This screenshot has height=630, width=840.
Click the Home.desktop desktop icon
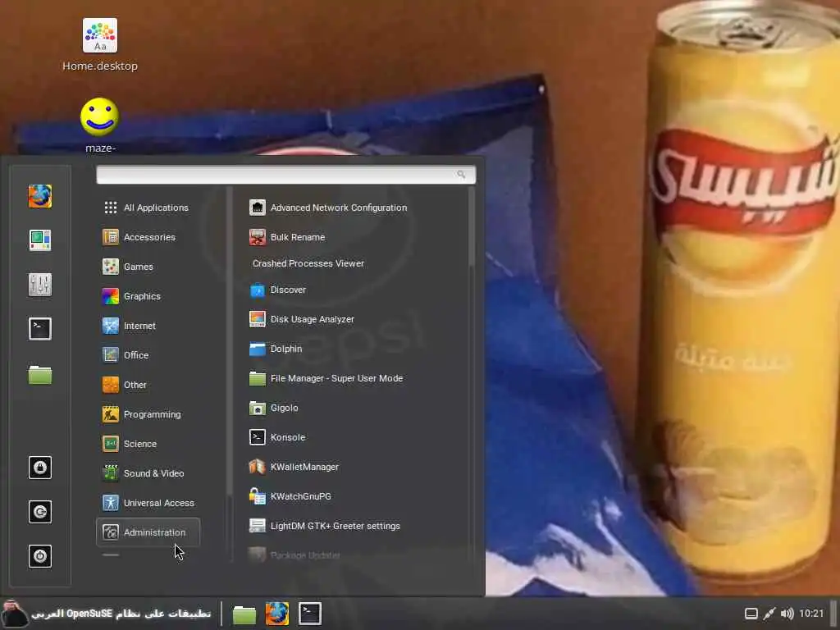point(100,45)
